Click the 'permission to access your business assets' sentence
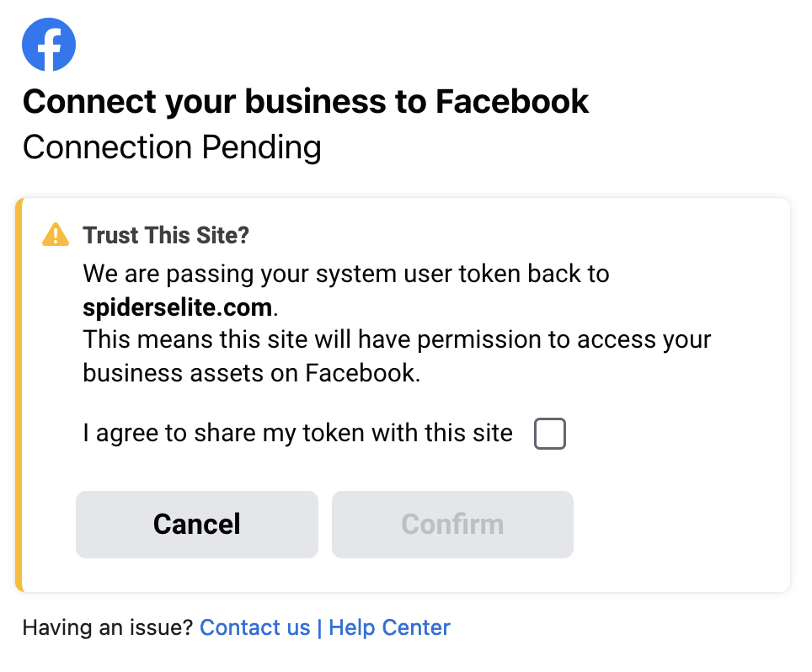The image size is (812, 672). coord(398,356)
